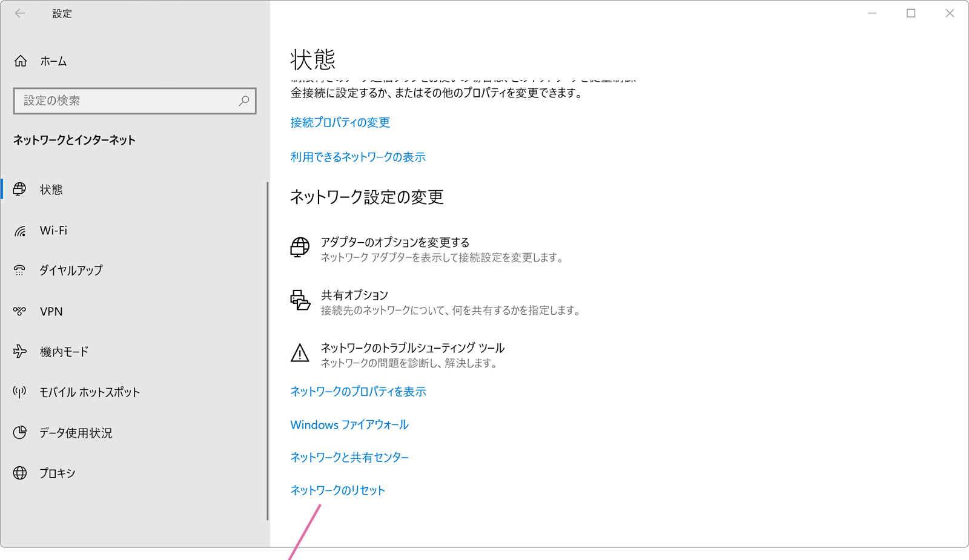Close the settings window

click(950, 13)
